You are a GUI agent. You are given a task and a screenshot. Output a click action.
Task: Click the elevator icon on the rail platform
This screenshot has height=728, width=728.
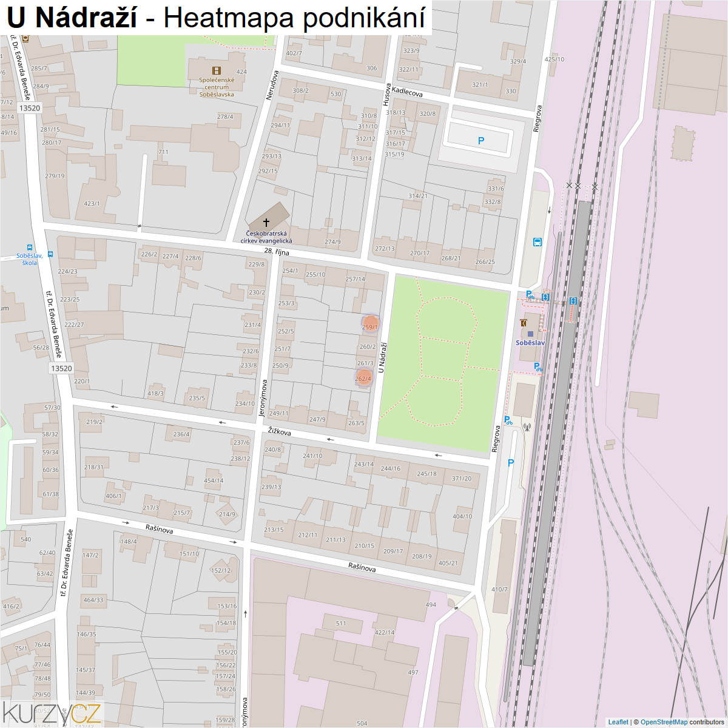pyautogui.click(x=573, y=301)
